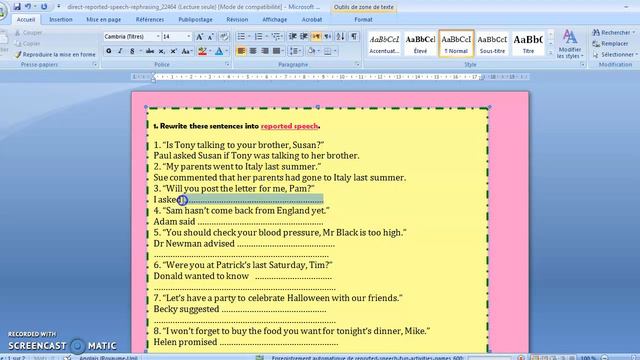Open the Cambria font name dropdown
Image resolution: width=640 pixels, height=360 pixels.
click(158, 37)
